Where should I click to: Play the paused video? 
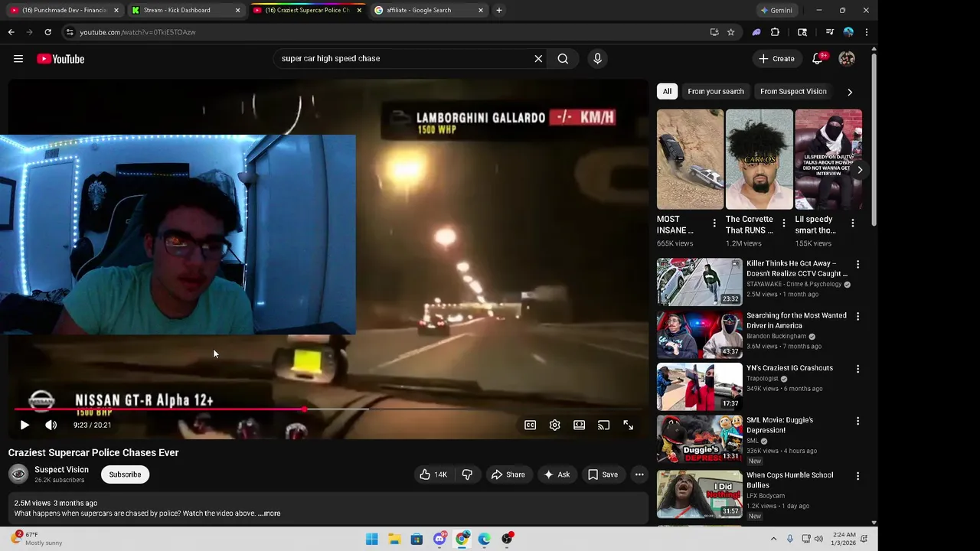pos(24,425)
